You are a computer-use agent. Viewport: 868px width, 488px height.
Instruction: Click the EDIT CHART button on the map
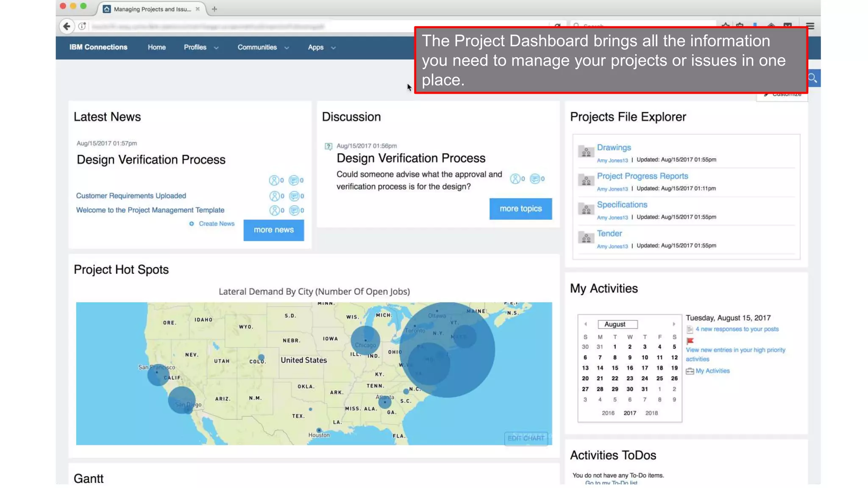click(526, 438)
